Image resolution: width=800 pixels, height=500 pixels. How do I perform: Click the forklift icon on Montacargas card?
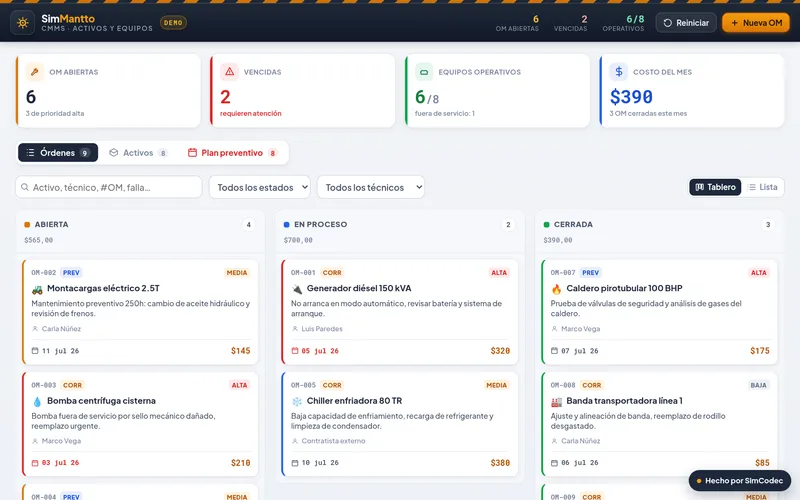pyautogui.click(x=37, y=289)
